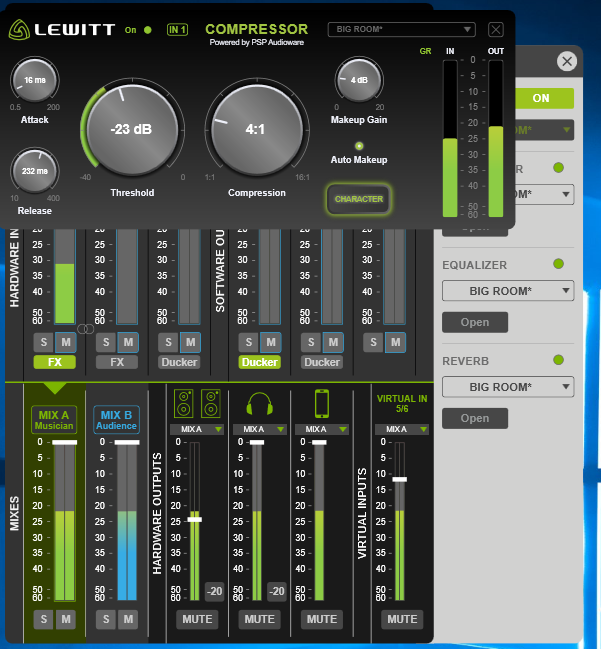Viewport: 601px width, 649px height.
Task: Toggle green FX button on first channel
Action: 55,362
